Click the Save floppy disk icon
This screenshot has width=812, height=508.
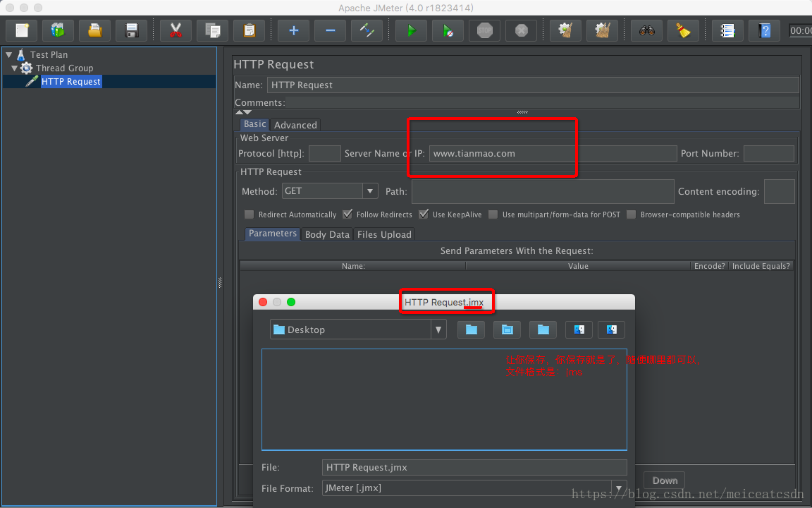point(132,30)
